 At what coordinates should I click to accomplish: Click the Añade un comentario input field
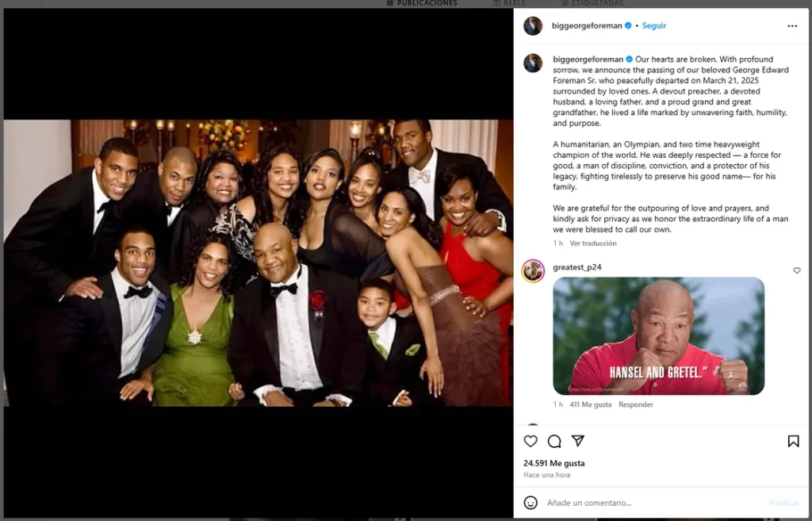pos(650,503)
